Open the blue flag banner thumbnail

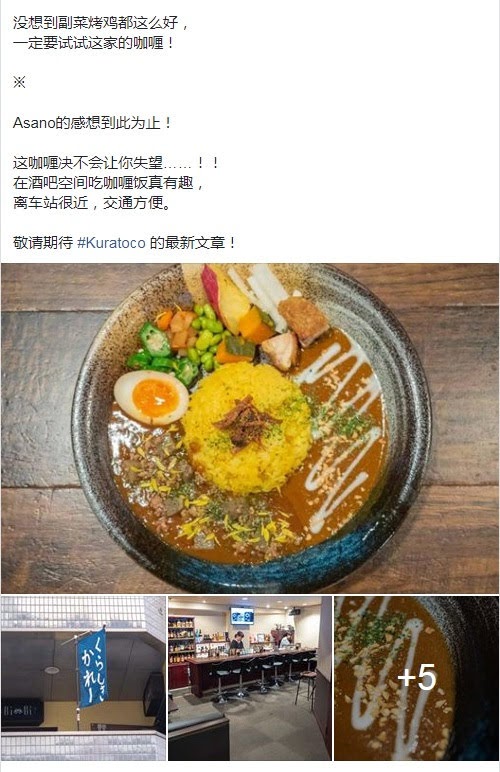coord(83,678)
